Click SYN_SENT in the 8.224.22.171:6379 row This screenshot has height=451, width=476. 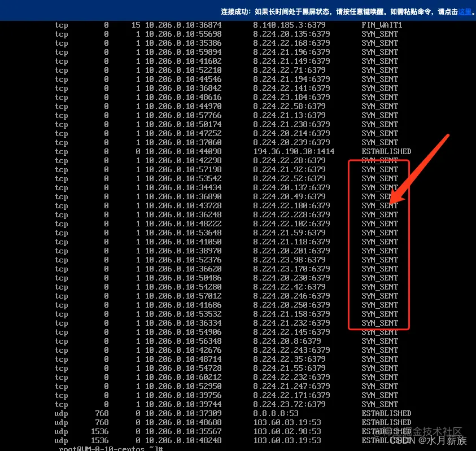click(x=380, y=396)
